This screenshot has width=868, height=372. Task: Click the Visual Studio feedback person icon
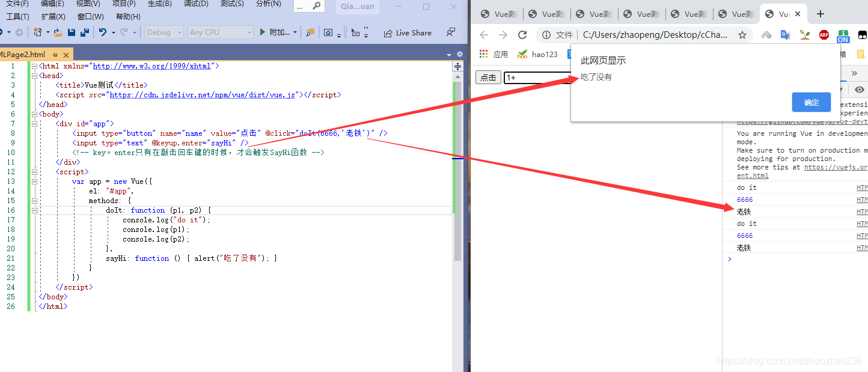point(451,32)
